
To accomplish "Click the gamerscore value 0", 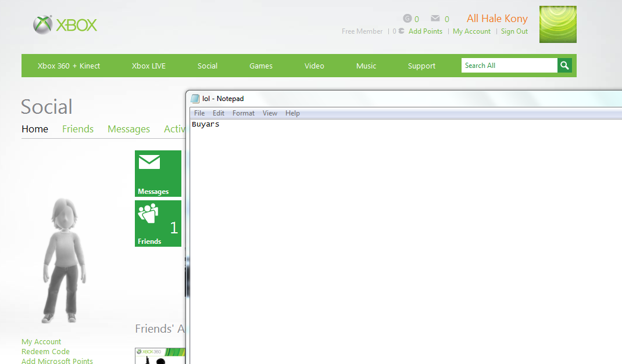I will (x=417, y=19).
